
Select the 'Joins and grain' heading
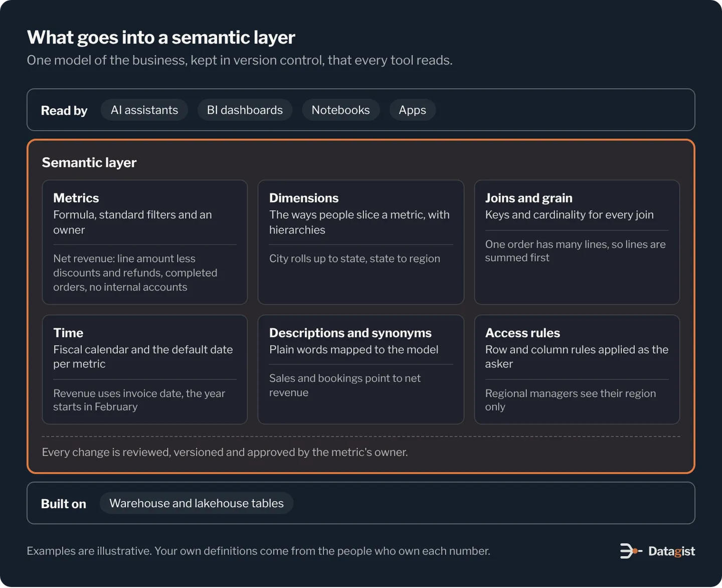(x=528, y=198)
